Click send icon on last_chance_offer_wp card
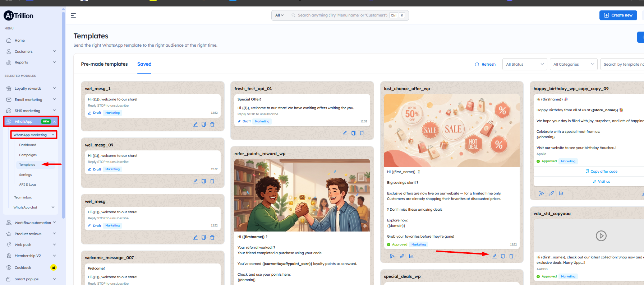This screenshot has width=644, height=285. [x=392, y=256]
